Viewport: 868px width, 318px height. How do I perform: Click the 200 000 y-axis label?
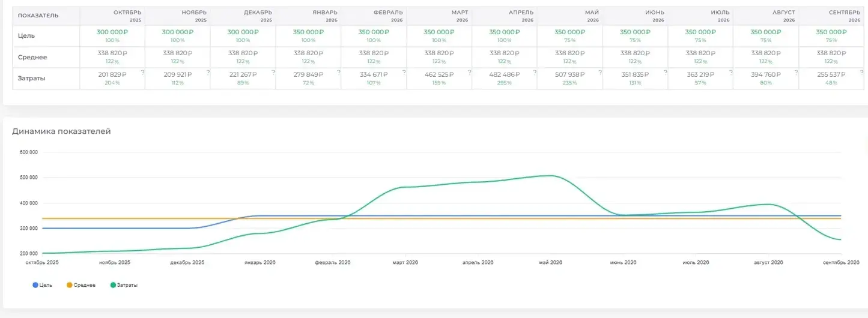click(29, 254)
